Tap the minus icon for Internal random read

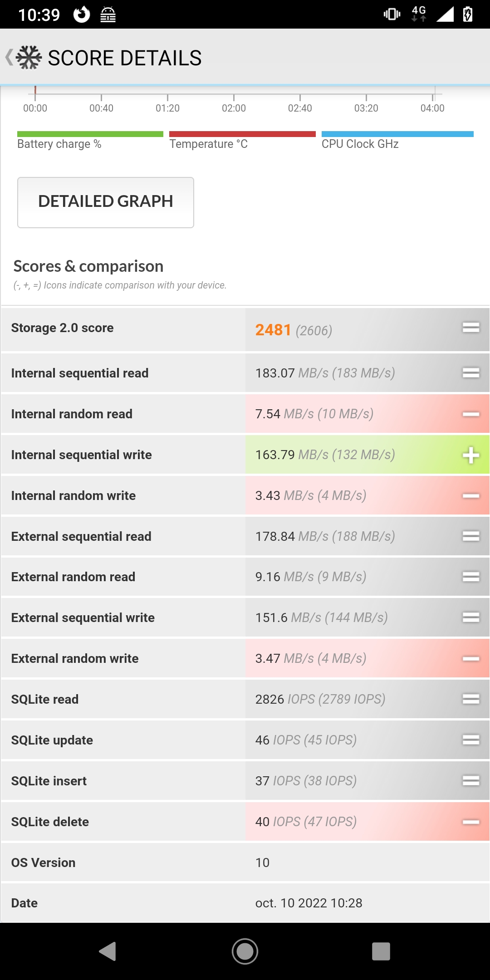coord(471,414)
